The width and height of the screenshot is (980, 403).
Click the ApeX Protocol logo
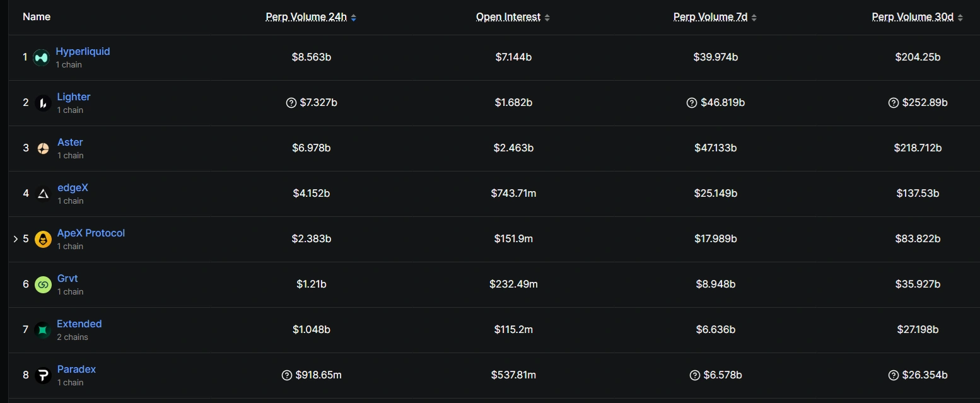click(42, 238)
